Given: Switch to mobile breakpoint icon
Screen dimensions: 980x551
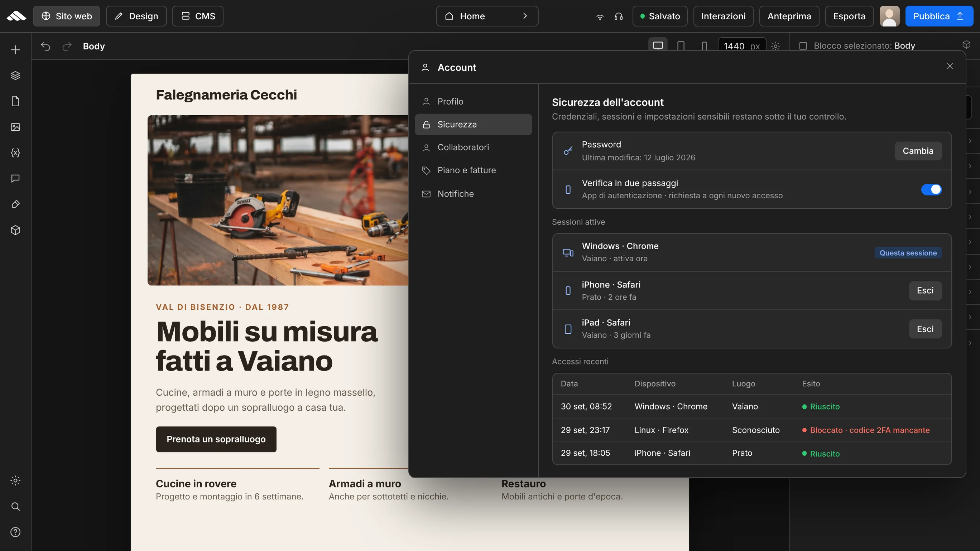Looking at the screenshot, I should (704, 46).
